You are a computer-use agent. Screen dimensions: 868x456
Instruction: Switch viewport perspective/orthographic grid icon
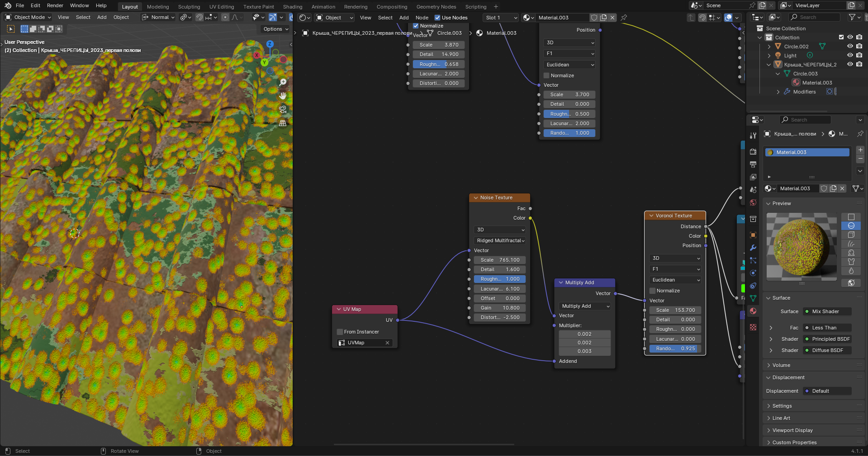(x=283, y=123)
